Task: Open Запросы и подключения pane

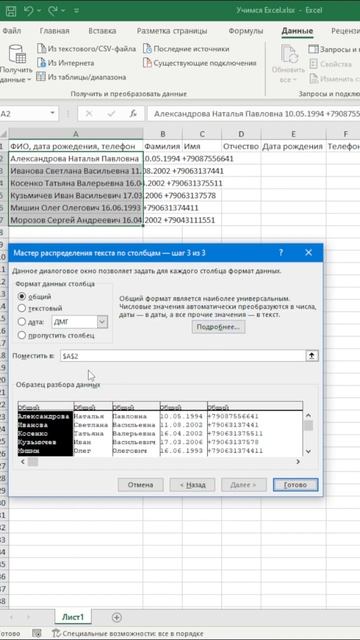Action: tap(334, 49)
